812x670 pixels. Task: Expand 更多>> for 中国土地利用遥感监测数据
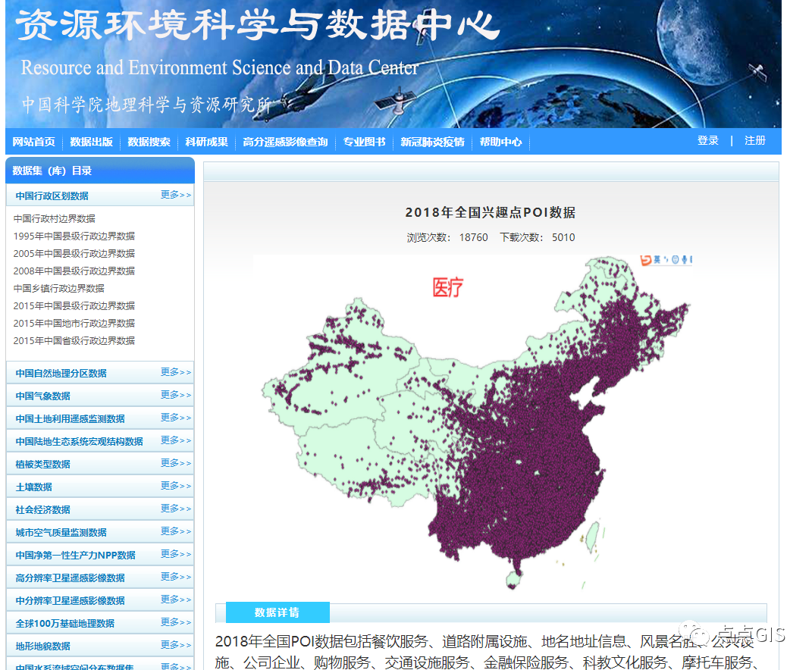176,418
